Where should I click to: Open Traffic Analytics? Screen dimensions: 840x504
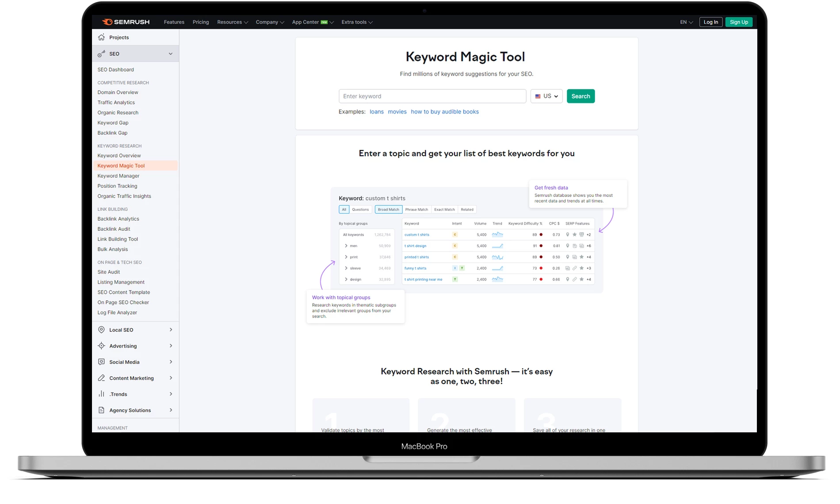[116, 103]
